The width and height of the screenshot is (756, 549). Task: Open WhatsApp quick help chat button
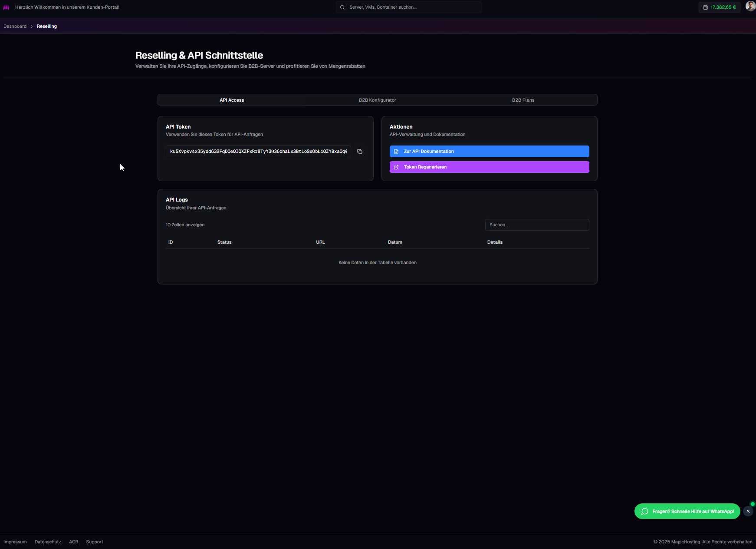(x=687, y=511)
